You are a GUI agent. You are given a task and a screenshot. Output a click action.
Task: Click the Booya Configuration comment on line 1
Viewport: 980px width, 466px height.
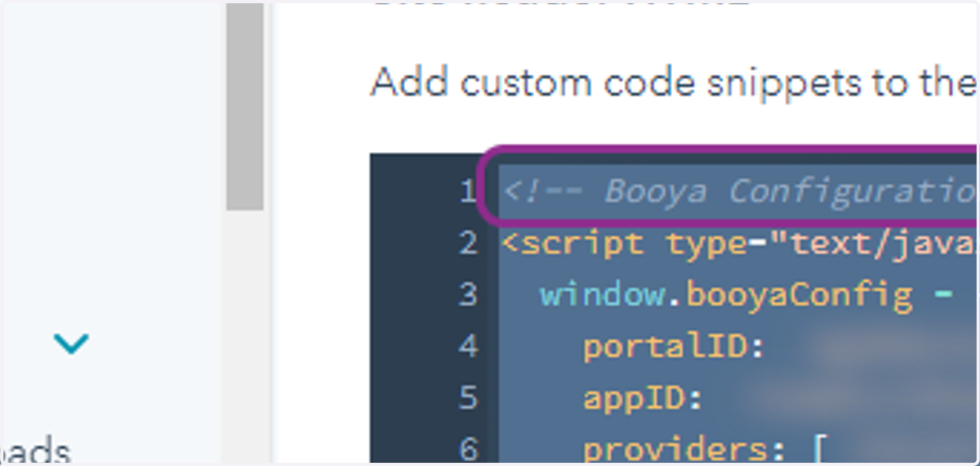tap(739, 191)
